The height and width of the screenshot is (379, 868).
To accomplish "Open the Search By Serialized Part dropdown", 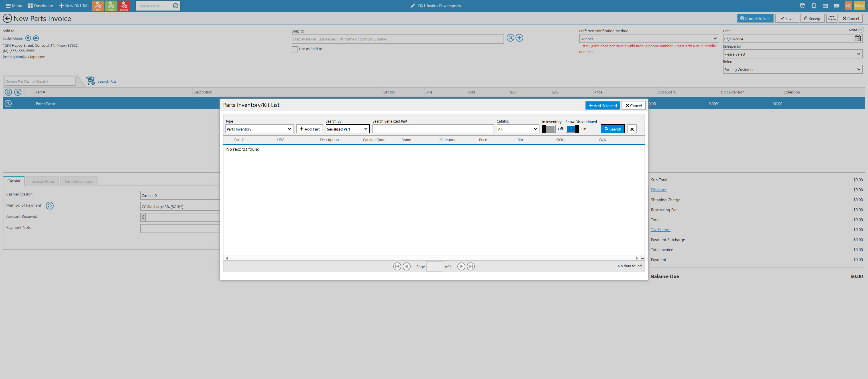I will pyautogui.click(x=347, y=129).
